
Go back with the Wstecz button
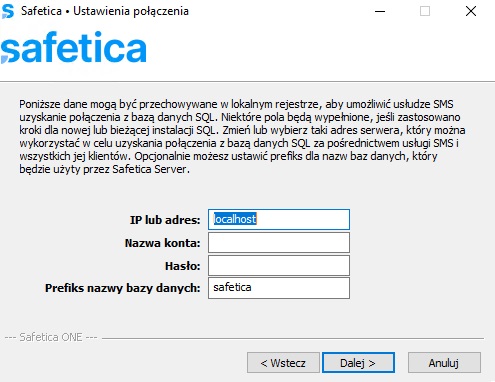tap(283, 363)
